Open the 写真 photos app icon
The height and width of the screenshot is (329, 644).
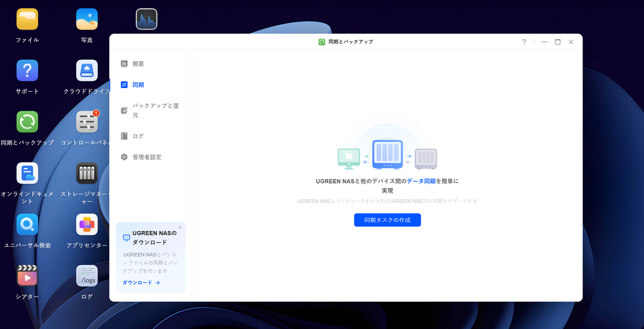[x=86, y=19]
